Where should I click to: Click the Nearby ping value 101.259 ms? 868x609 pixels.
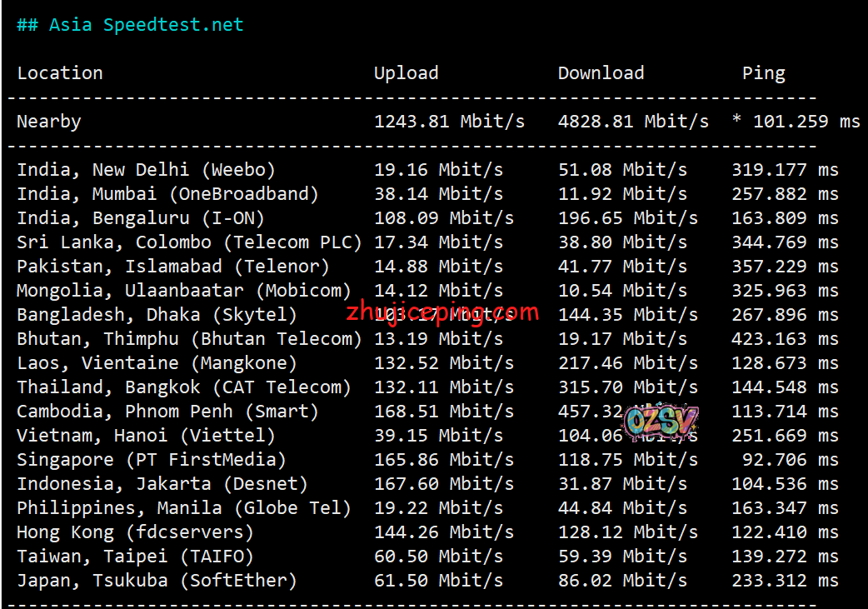point(795,122)
